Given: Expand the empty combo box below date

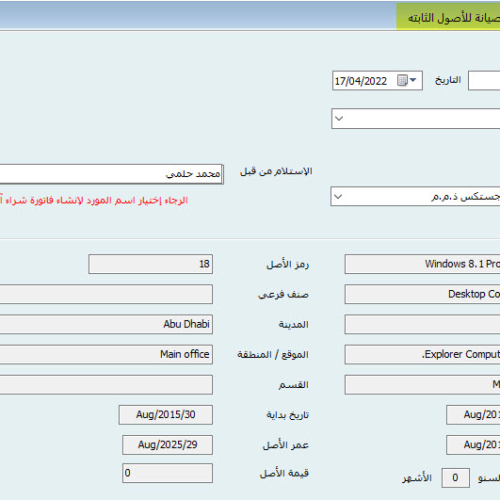Looking at the screenshot, I should (x=339, y=118).
